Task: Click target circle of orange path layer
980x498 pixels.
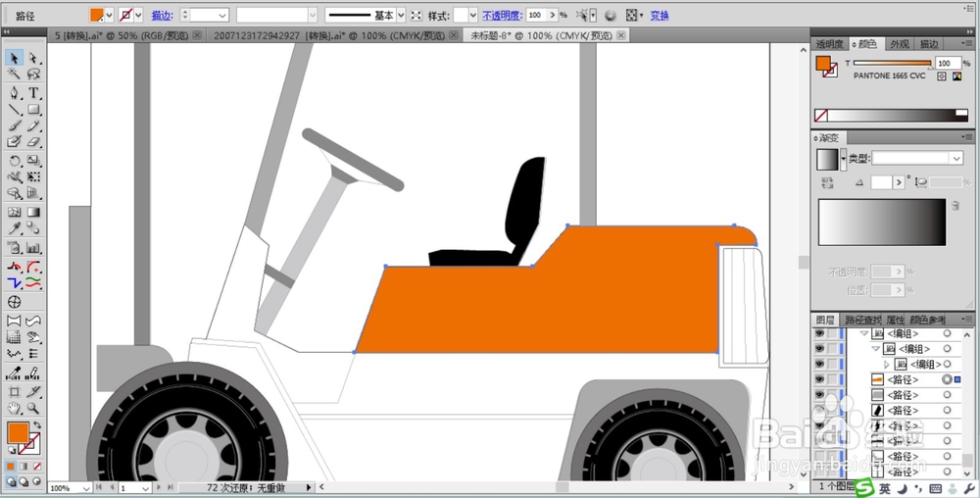Action: click(948, 379)
